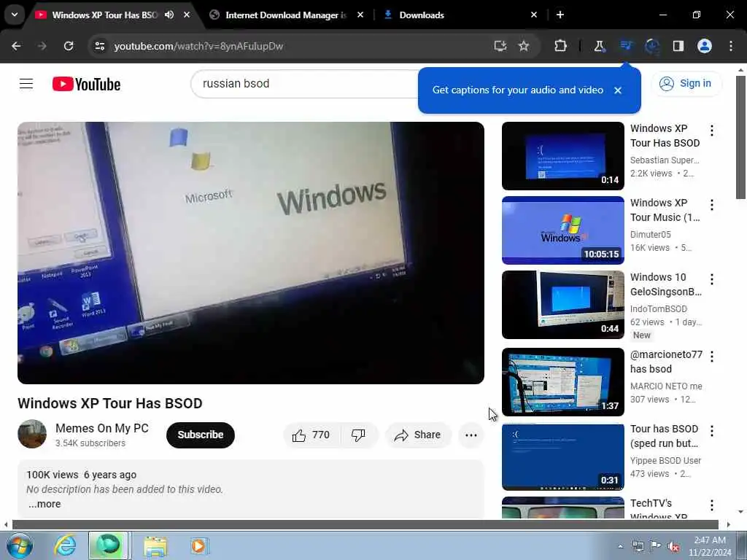Open the Action Center flag icon
Viewport: 747px width, 560px height.
[656, 546]
